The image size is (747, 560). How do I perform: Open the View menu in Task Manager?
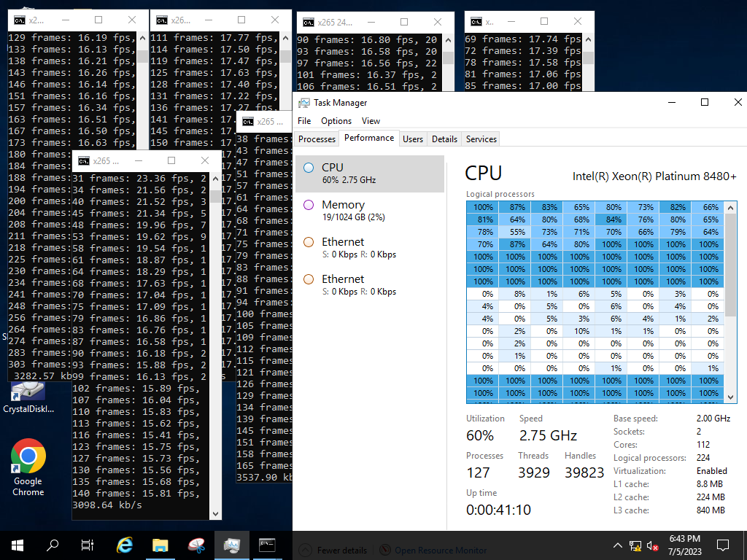[x=371, y=121]
